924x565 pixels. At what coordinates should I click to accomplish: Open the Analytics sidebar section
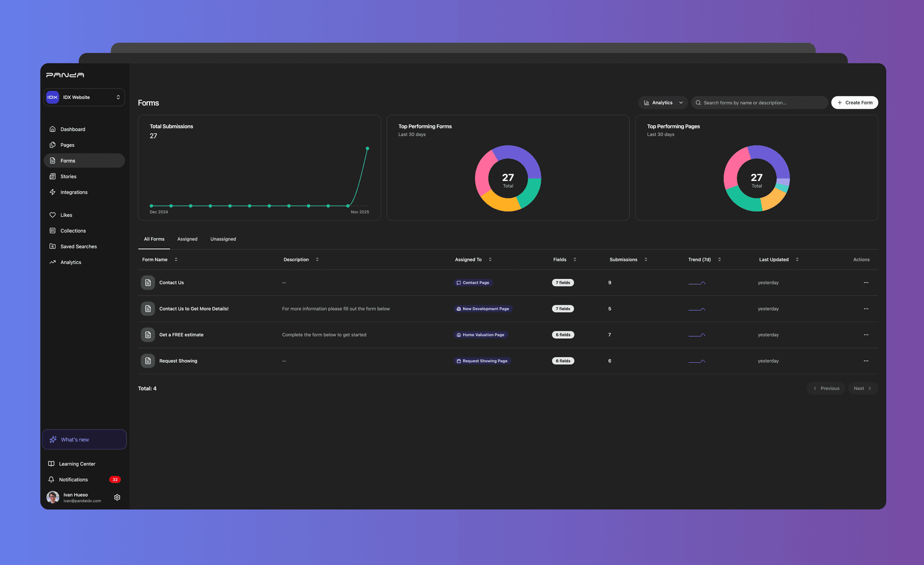pos(71,262)
